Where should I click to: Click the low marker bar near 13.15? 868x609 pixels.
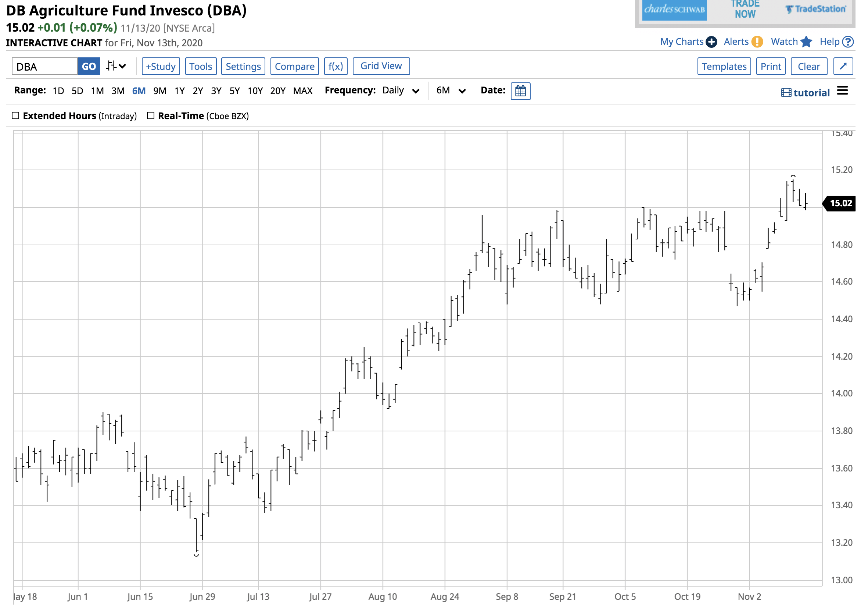coord(196,537)
